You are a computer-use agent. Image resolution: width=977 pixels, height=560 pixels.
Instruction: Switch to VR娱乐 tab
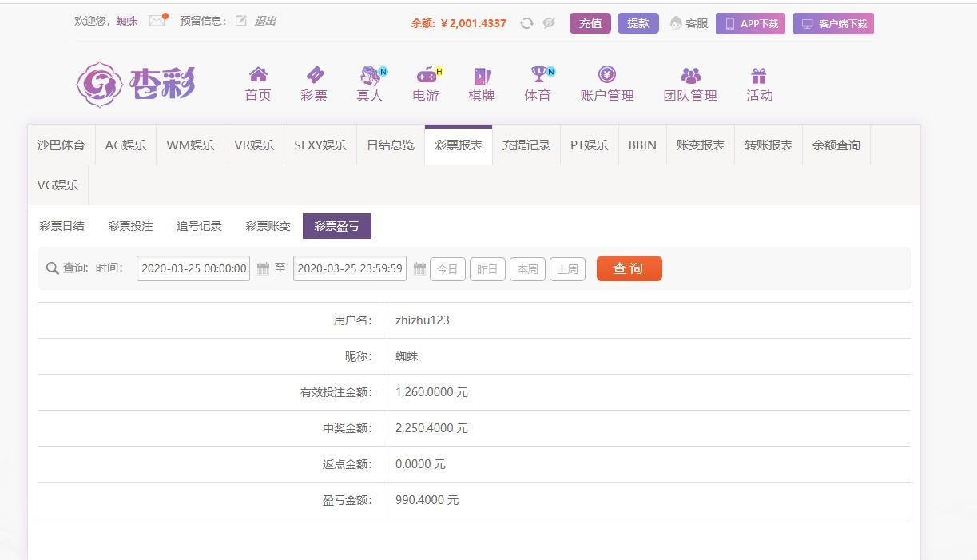[x=254, y=145]
